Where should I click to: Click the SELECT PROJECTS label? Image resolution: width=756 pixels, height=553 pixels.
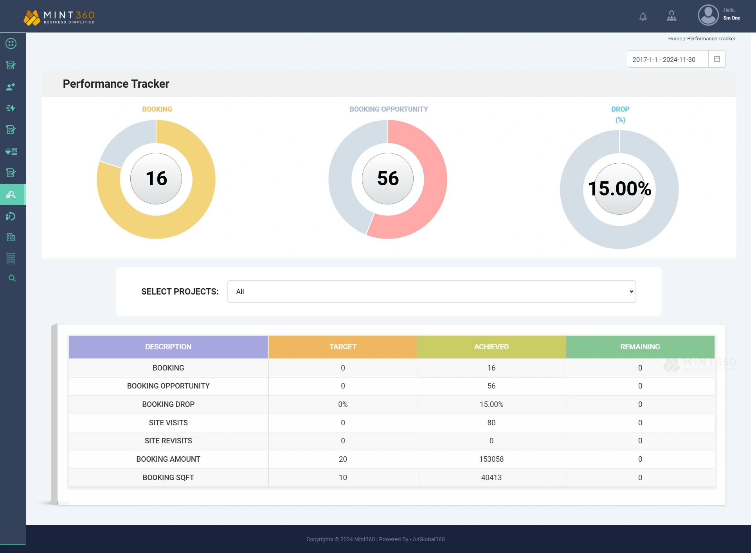(180, 291)
